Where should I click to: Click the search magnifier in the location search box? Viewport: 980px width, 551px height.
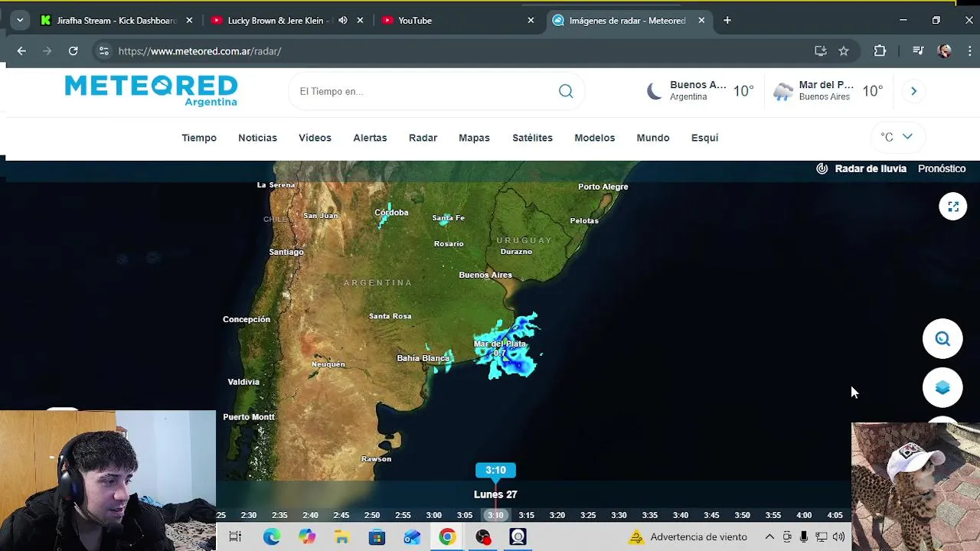pos(566,91)
